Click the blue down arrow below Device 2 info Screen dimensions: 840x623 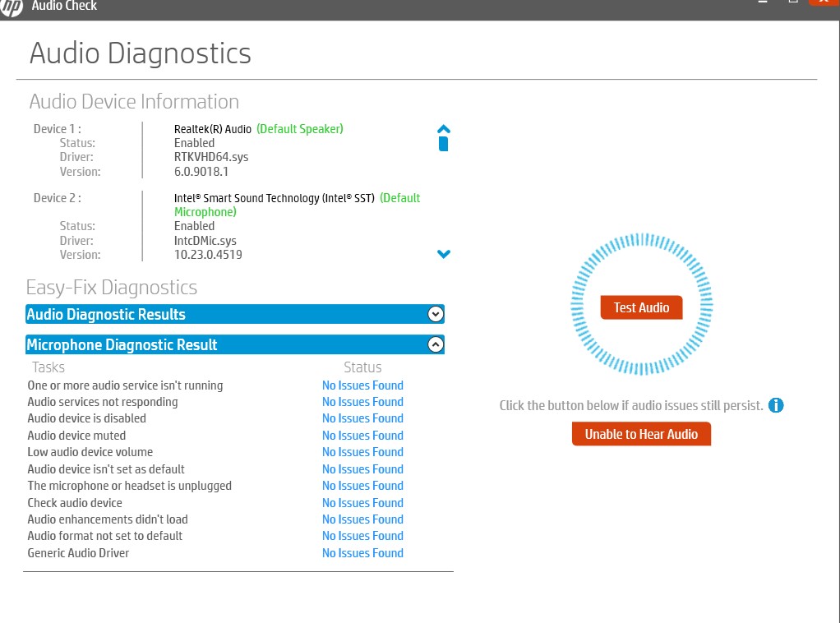click(444, 254)
